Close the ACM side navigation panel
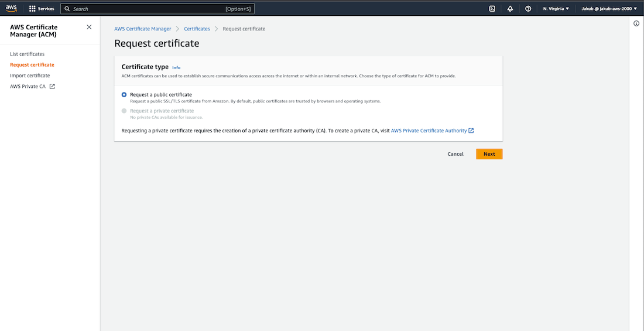The image size is (644, 331). click(89, 27)
